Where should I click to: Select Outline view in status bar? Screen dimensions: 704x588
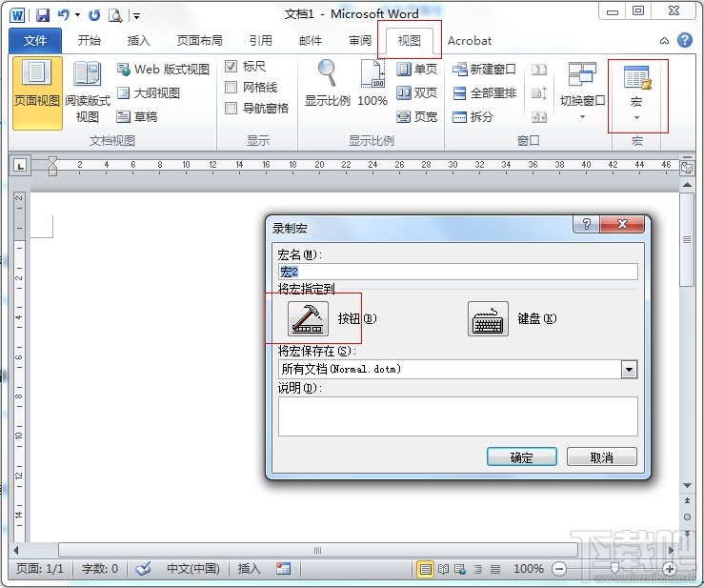477,569
